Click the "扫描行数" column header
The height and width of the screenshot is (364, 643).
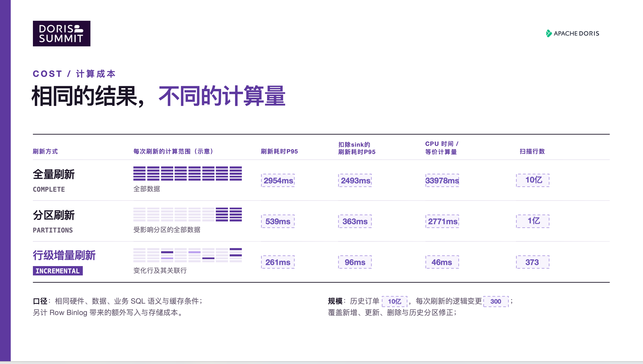pyautogui.click(x=532, y=151)
